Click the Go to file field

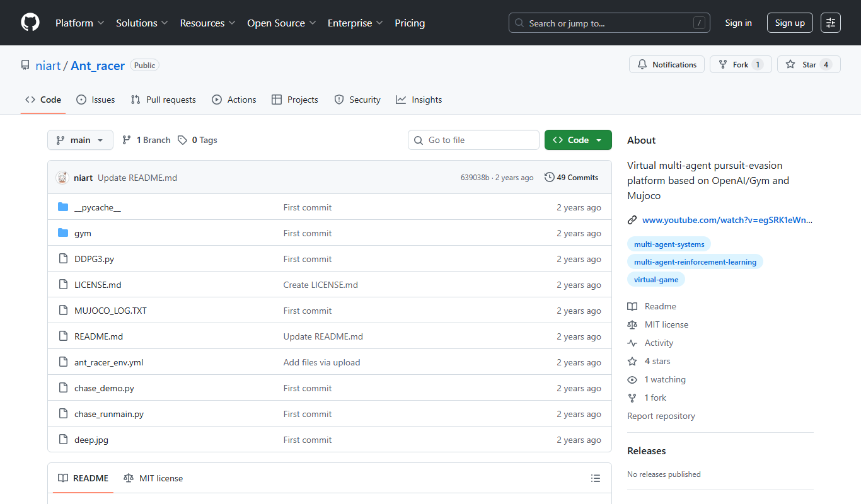point(473,140)
